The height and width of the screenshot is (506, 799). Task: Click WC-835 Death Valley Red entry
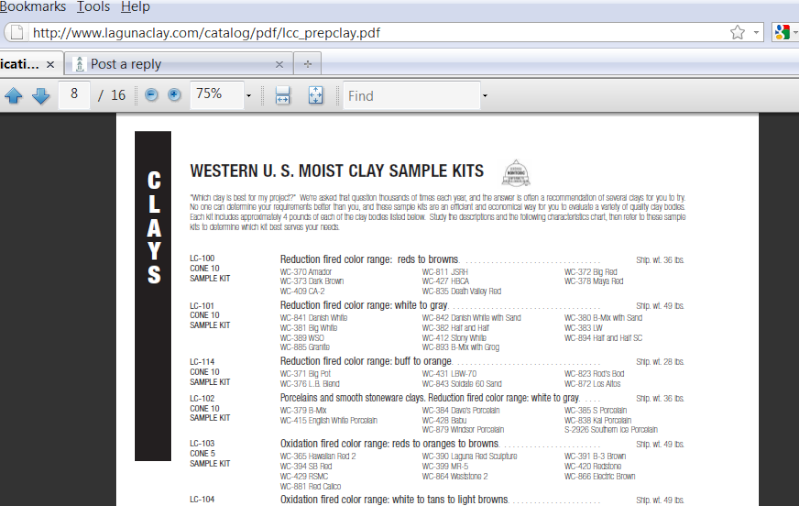click(462, 291)
